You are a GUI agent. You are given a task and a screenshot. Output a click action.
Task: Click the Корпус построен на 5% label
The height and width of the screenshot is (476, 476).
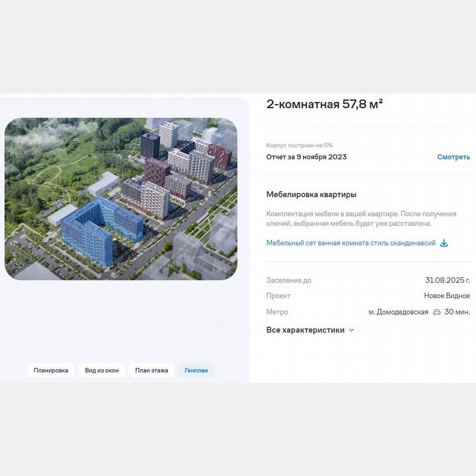pyautogui.click(x=299, y=145)
